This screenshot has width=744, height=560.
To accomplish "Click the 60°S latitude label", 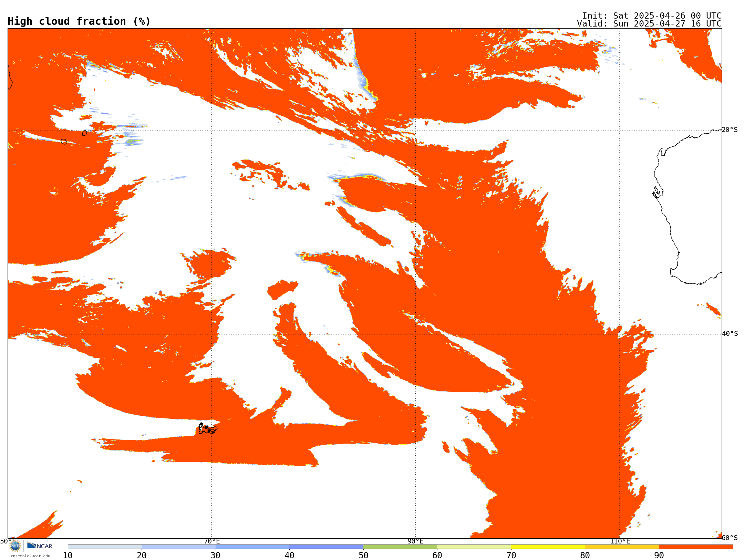I will [x=730, y=538].
